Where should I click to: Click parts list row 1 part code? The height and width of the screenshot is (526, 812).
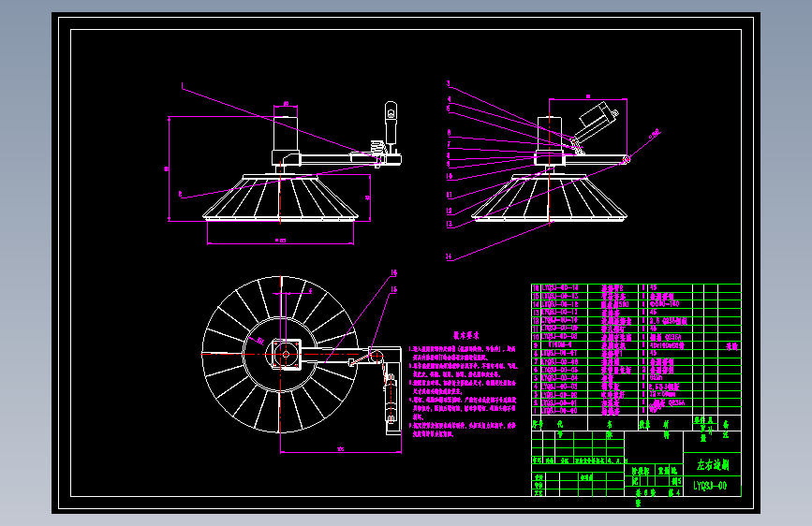pyautogui.click(x=560, y=411)
